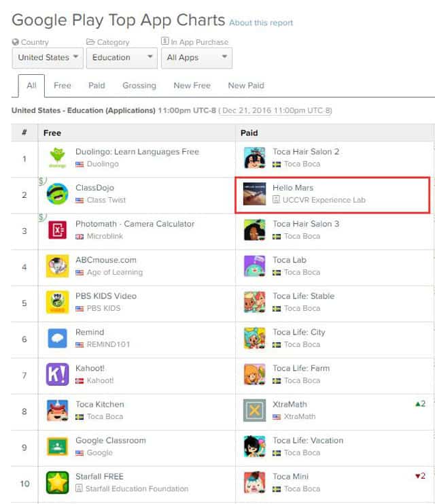Click in-app purchase badge on ClassDojo row
The width and height of the screenshot is (435, 504).
pos(42,182)
